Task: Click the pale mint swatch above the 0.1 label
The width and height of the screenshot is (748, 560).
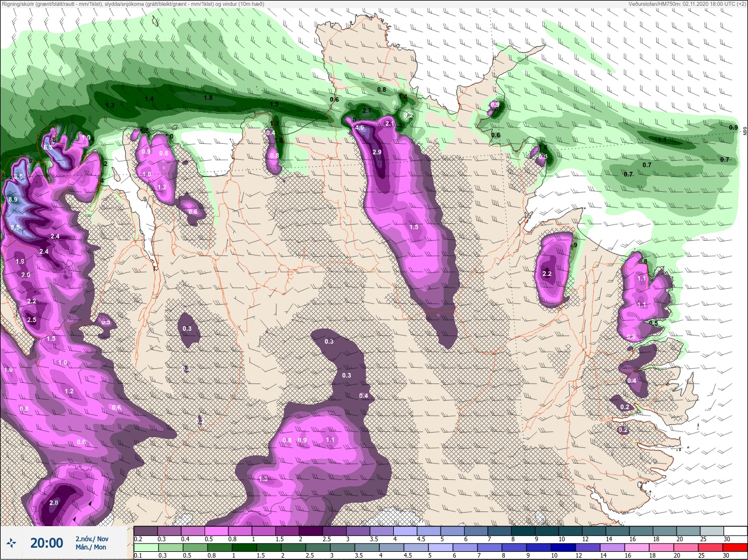Action: click(x=146, y=548)
